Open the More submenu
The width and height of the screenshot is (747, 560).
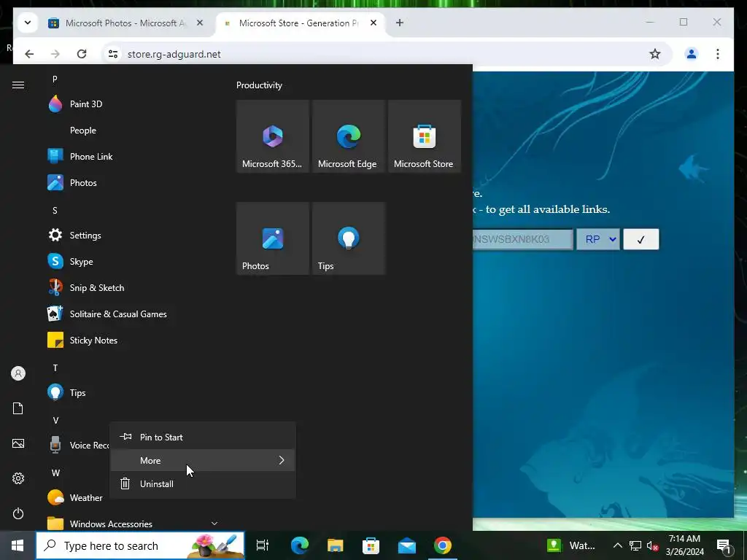pyautogui.click(x=203, y=461)
